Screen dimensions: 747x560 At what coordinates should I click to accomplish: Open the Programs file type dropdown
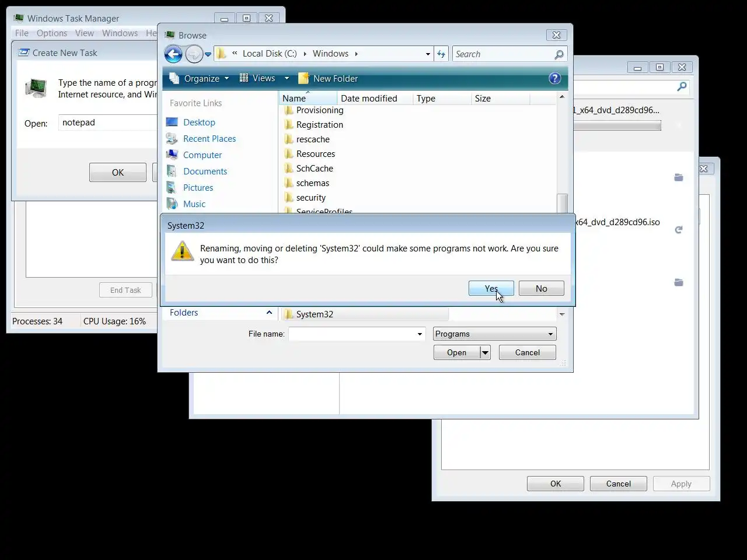pos(494,334)
